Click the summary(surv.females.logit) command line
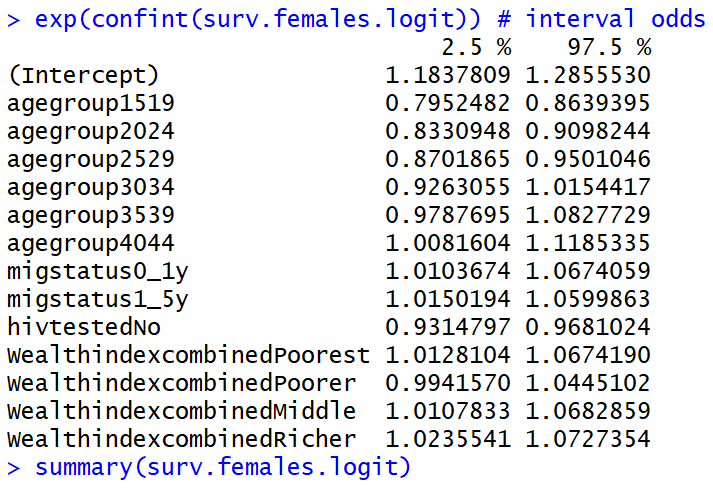Image resolution: width=713 pixels, height=490 pixels. (x=223, y=466)
